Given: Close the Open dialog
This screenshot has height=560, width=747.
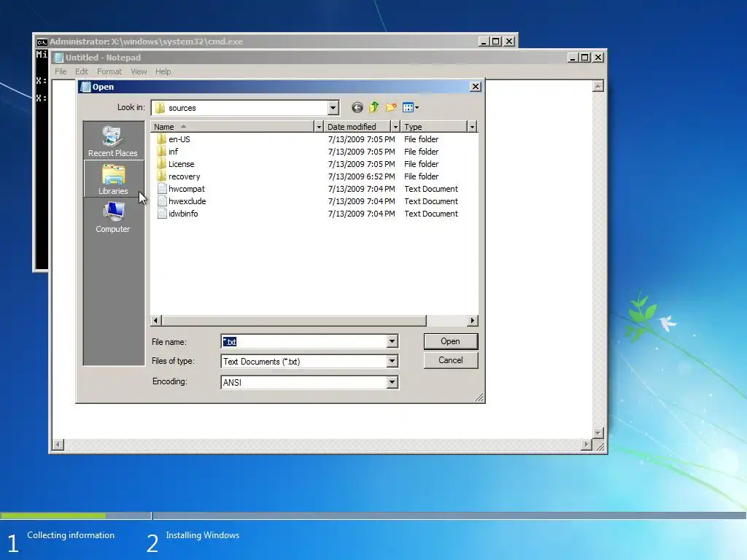Looking at the screenshot, I should [476, 87].
